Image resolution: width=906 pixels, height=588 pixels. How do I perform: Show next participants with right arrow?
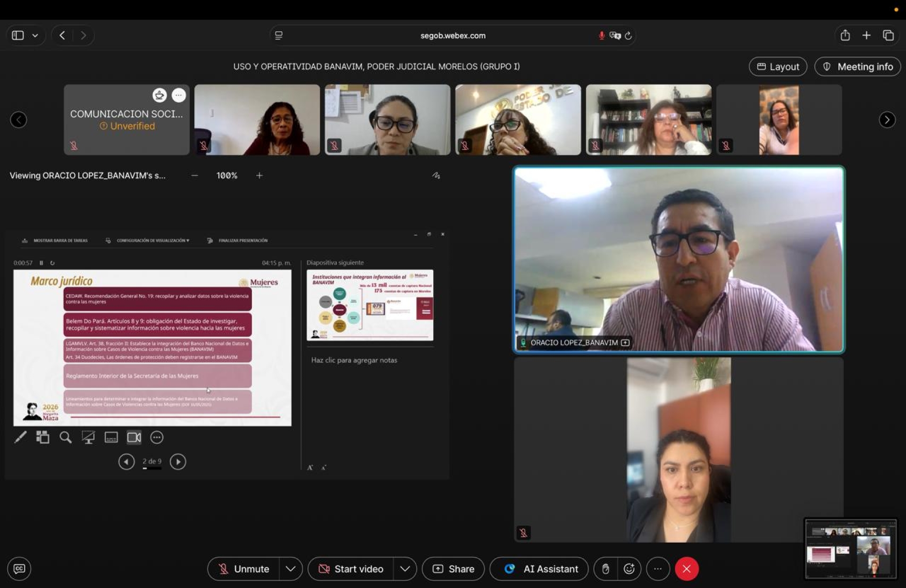[887, 120]
